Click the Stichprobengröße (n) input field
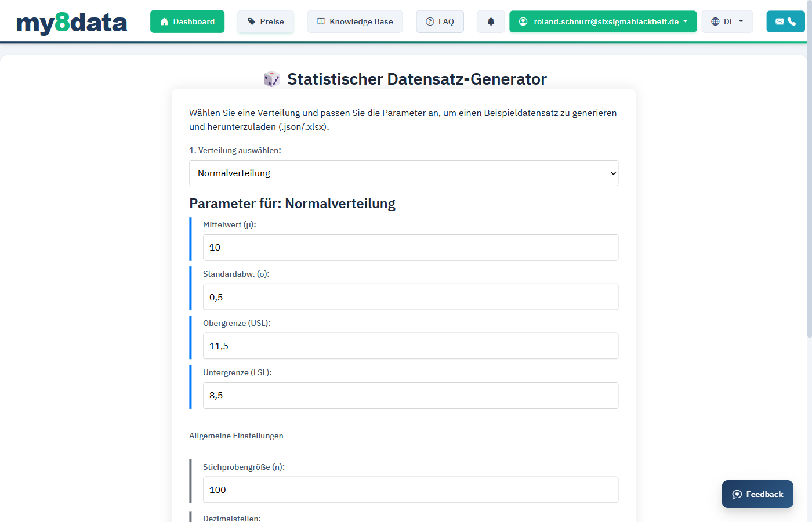 [411, 490]
